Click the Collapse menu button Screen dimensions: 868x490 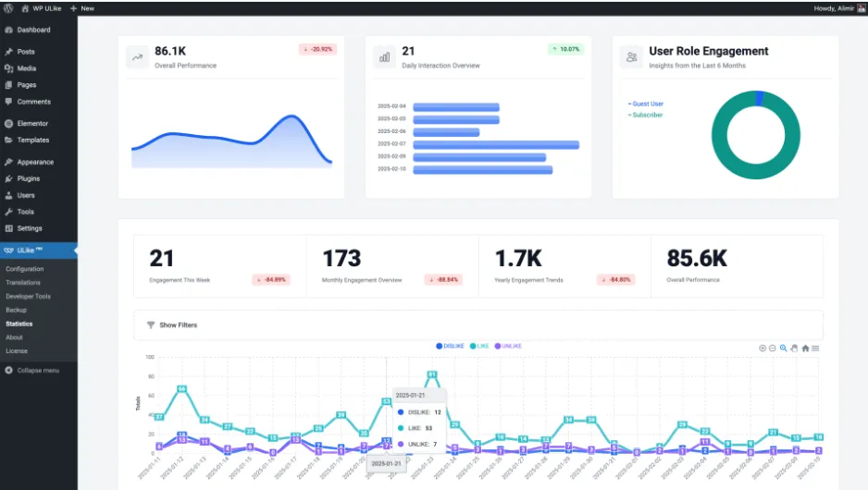point(32,371)
